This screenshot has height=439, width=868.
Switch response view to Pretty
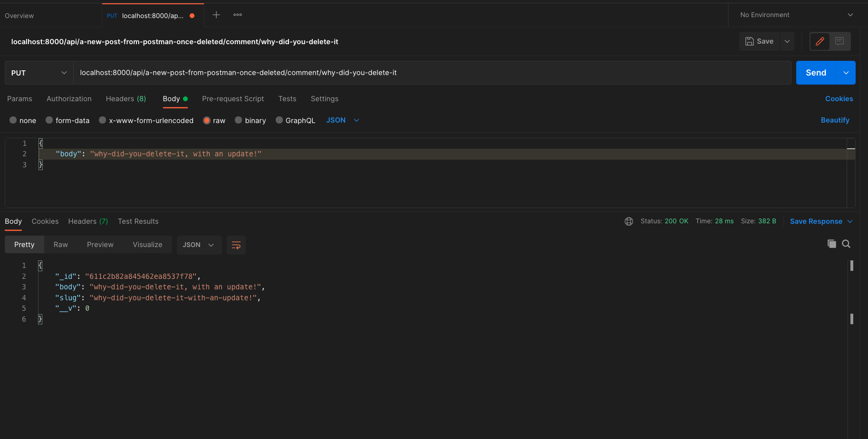point(24,245)
